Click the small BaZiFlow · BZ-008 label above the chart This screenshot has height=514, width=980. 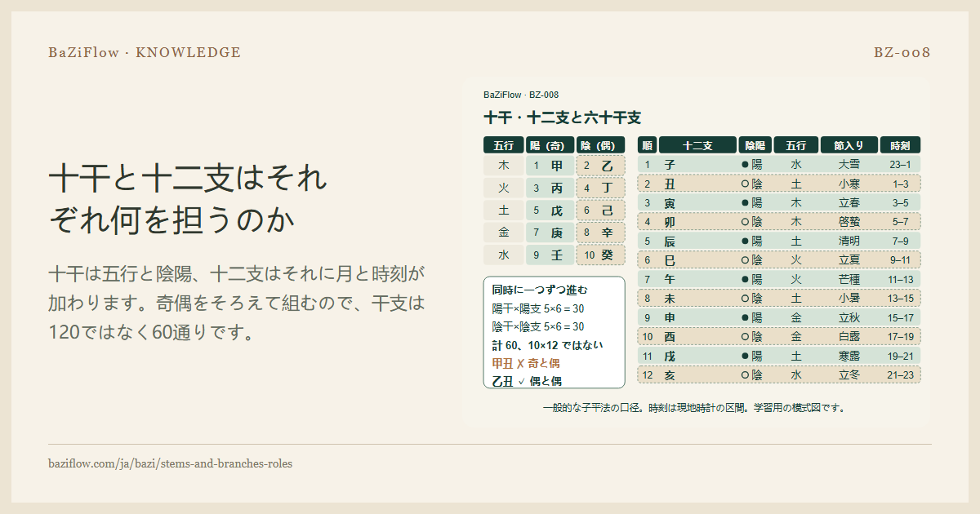pos(521,95)
